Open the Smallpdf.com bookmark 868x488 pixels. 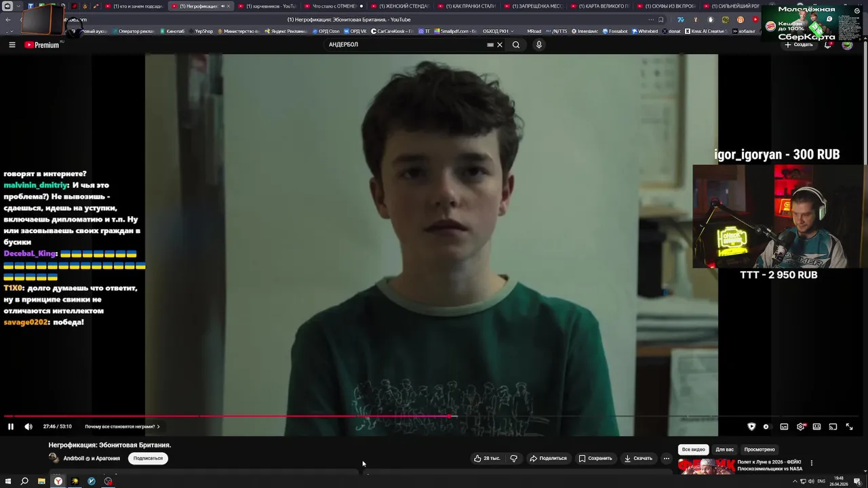455,31
